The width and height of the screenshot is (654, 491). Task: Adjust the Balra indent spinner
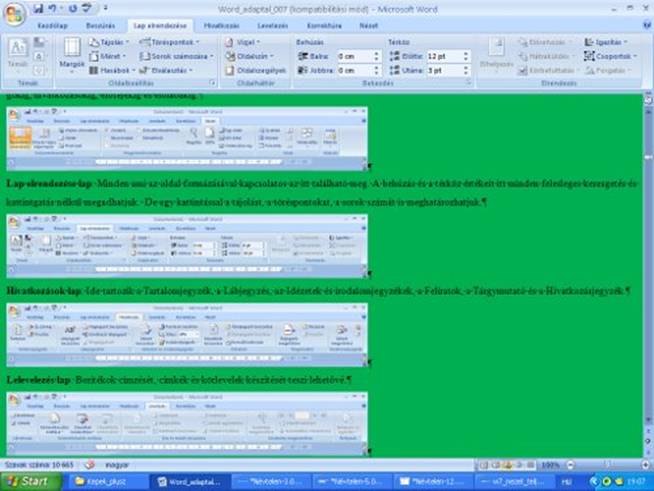(x=377, y=56)
